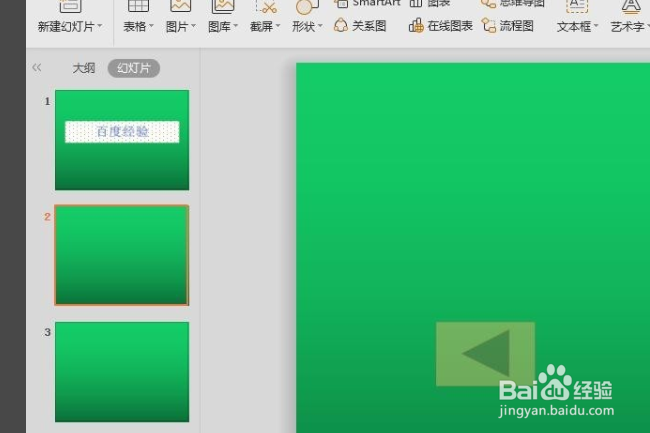Image resolution: width=650 pixels, height=433 pixels.
Task: Open the 在线图表 (Online chart) tool
Action: click(441, 26)
